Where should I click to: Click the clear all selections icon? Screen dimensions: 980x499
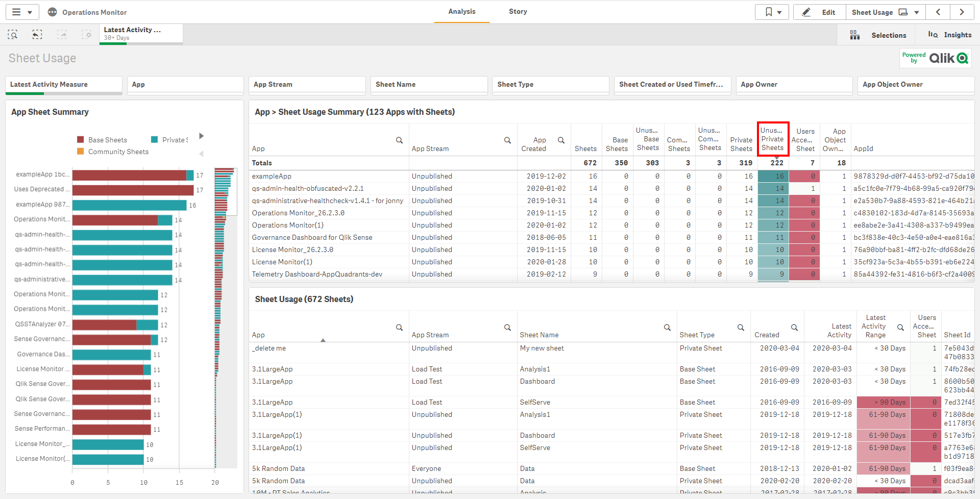[x=87, y=34]
